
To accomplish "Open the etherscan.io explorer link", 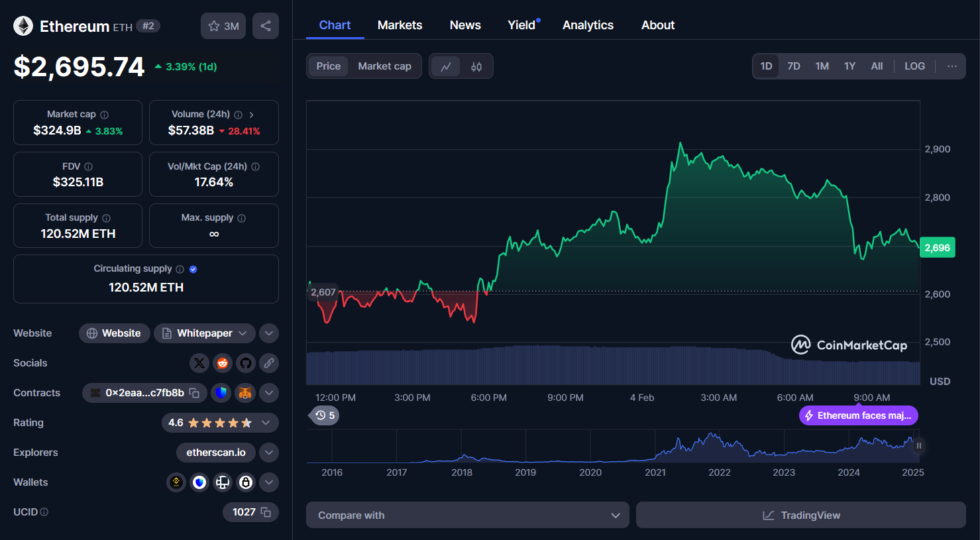I will 215,452.
